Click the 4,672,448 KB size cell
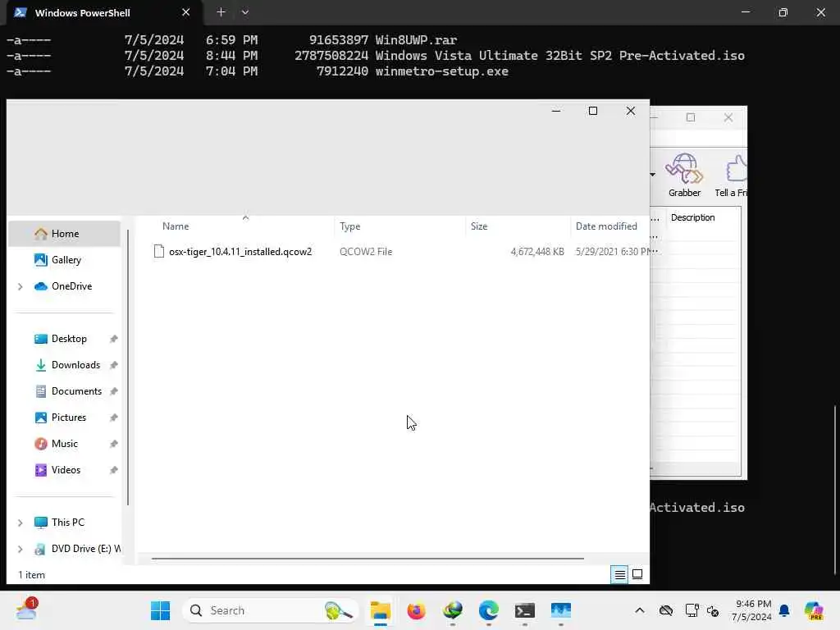 pyautogui.click(x=537, y=252)
